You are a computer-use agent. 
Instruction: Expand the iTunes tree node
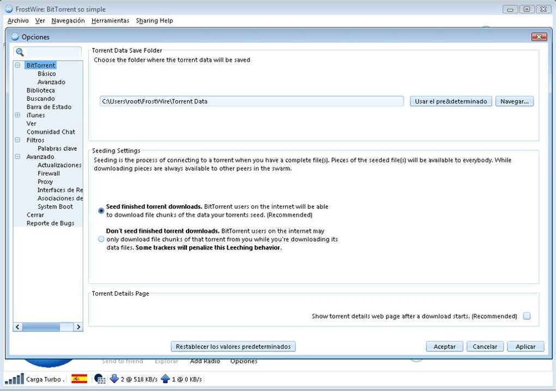17,115
